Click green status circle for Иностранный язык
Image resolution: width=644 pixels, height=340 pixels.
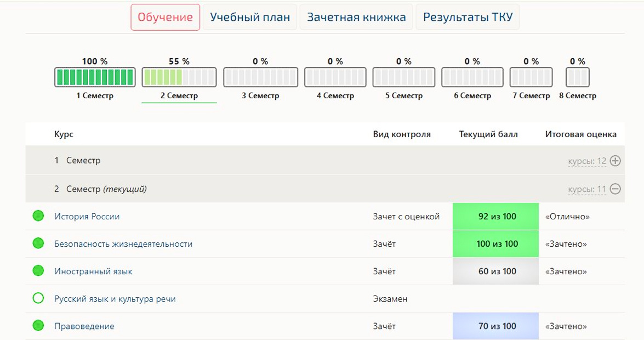coord(38,270)
